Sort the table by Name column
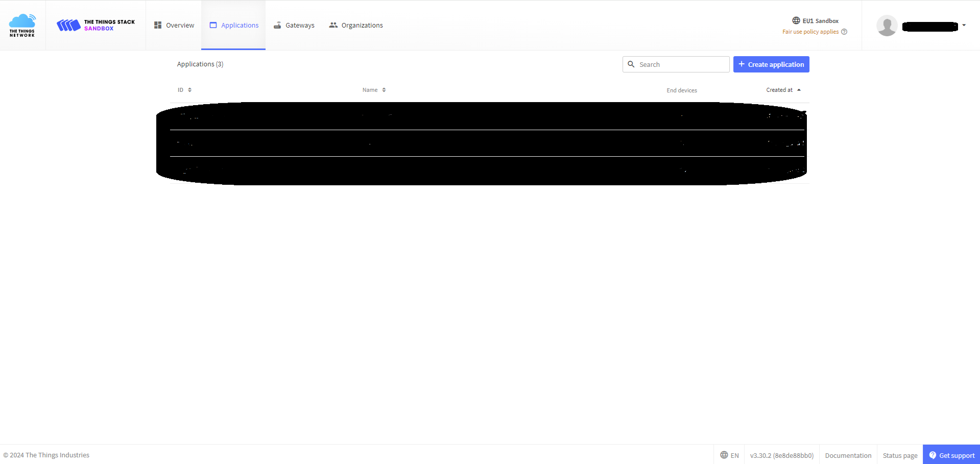Screen dimensions: 980x464 point(374,90)
